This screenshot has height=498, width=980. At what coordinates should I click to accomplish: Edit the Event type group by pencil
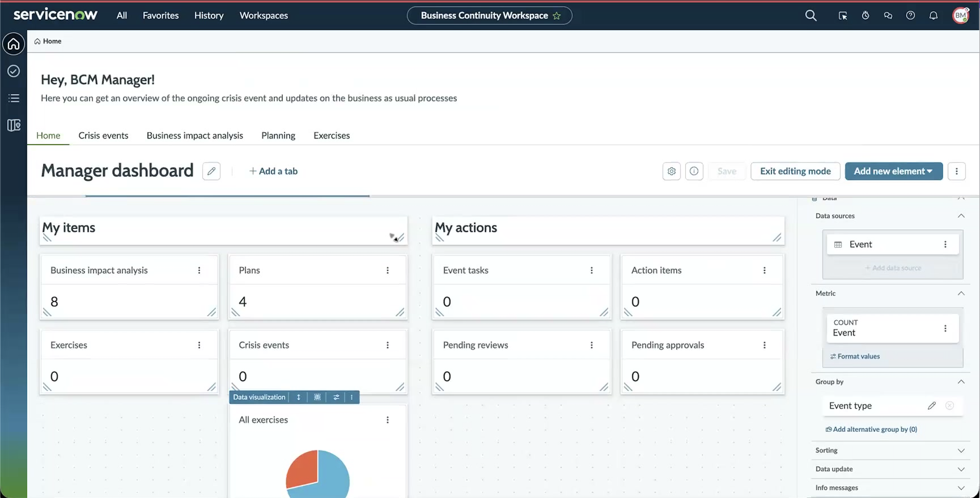[931, 406]
